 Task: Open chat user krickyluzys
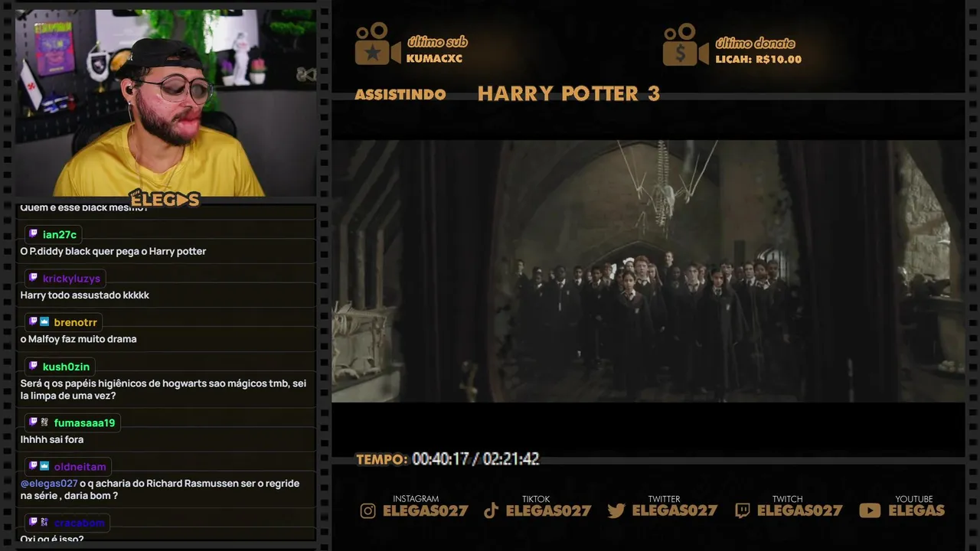click(71, 279)
